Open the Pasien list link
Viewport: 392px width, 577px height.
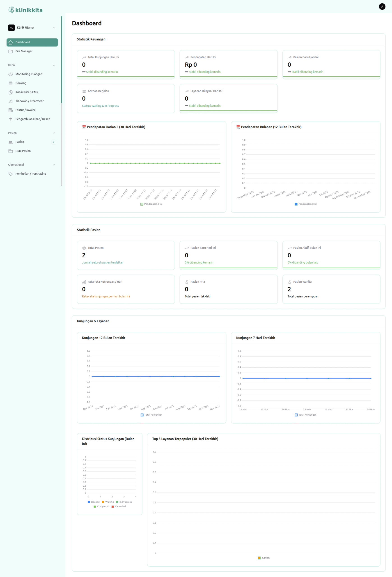[20, 142]
